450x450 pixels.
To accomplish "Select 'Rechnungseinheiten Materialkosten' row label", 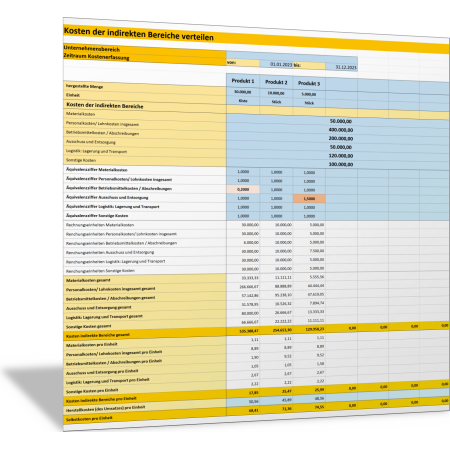I will coord(100,225).
